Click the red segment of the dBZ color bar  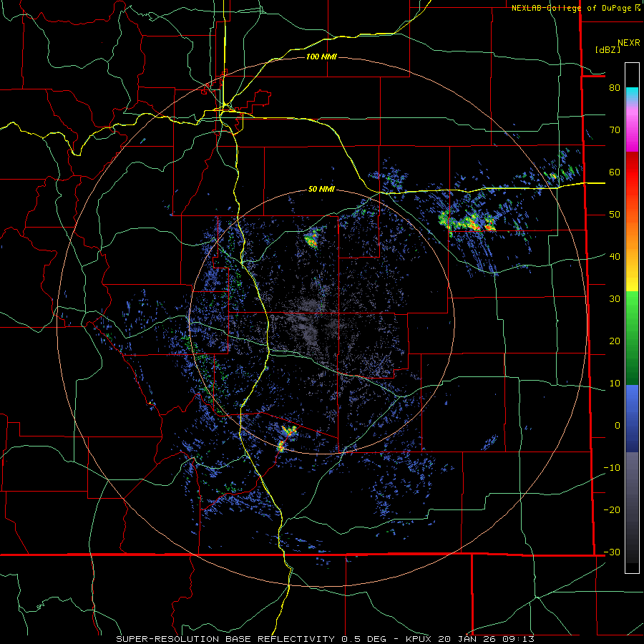pos(632,172)
